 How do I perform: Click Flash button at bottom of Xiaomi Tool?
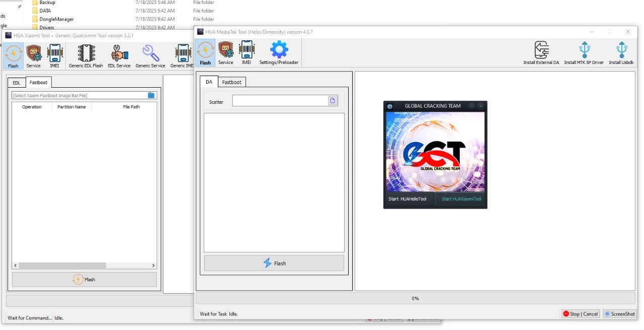(85, 280)
